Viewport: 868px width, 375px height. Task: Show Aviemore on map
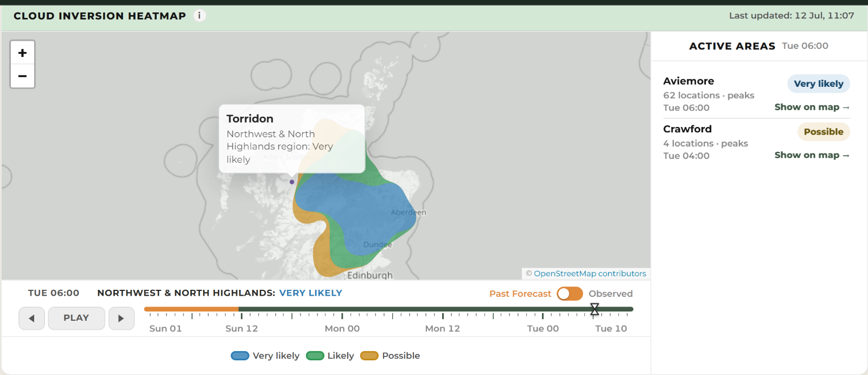812,107
